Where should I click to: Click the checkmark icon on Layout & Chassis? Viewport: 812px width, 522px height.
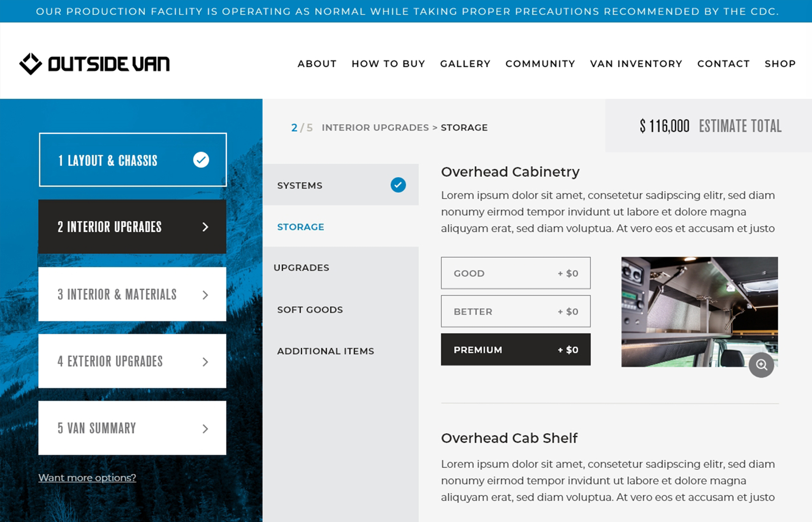click(x=201, y=160)
